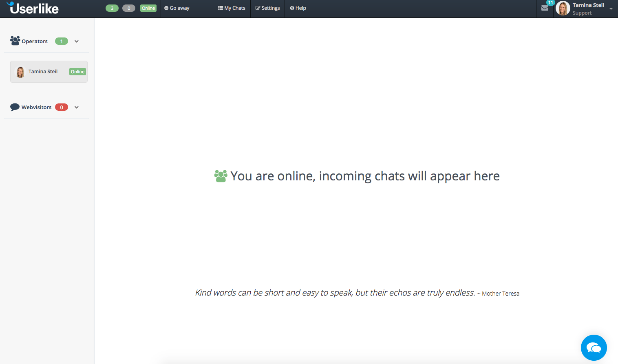
Task: Click the Operators group icon
Action: (x=15, y=40)
